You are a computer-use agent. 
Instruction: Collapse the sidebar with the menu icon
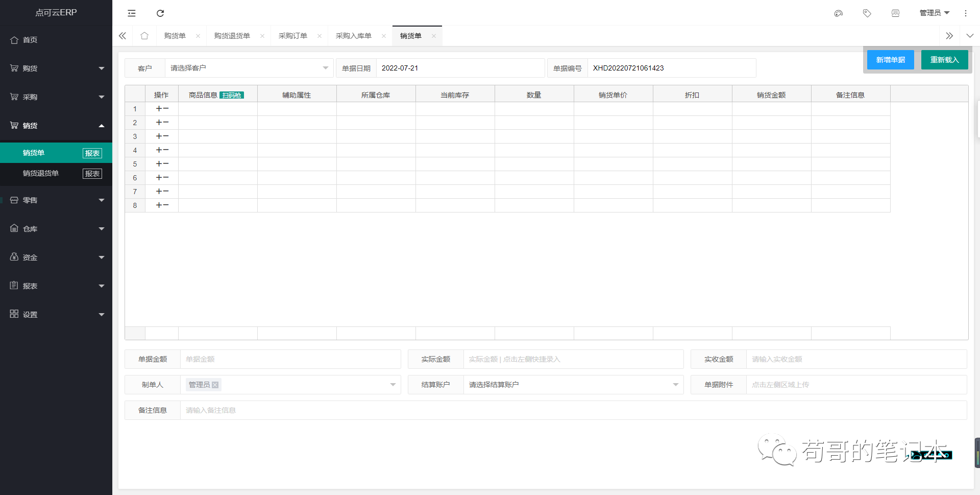(x=132, y=13)
